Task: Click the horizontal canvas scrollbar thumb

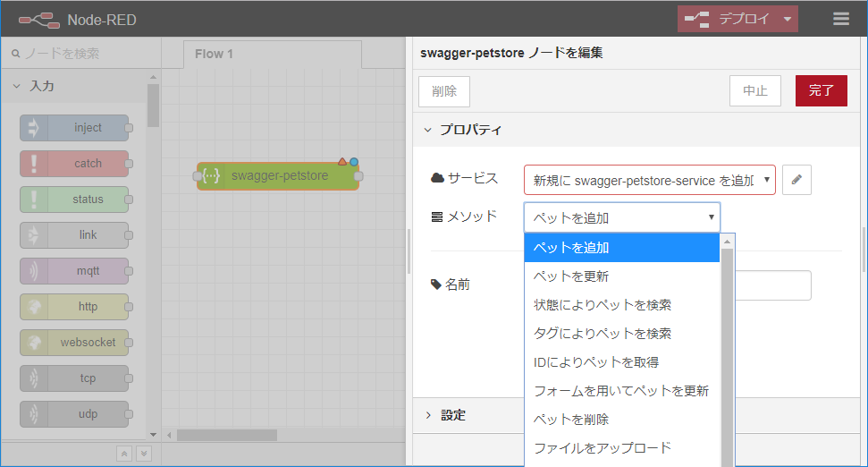Action: click(227, 436)
